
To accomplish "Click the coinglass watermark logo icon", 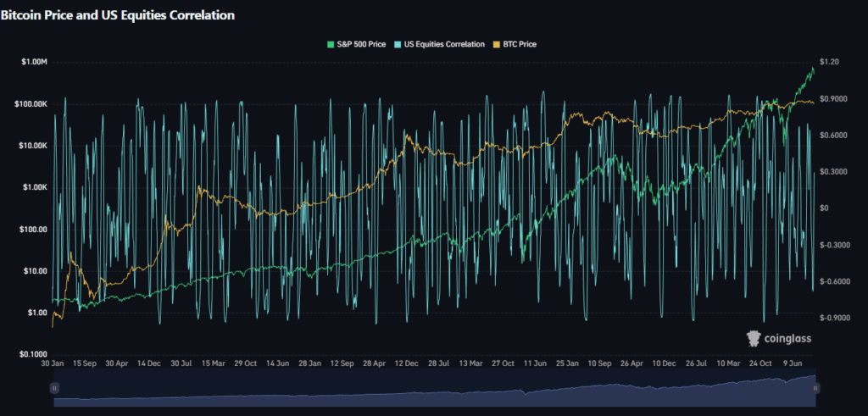I will [753, 339].
